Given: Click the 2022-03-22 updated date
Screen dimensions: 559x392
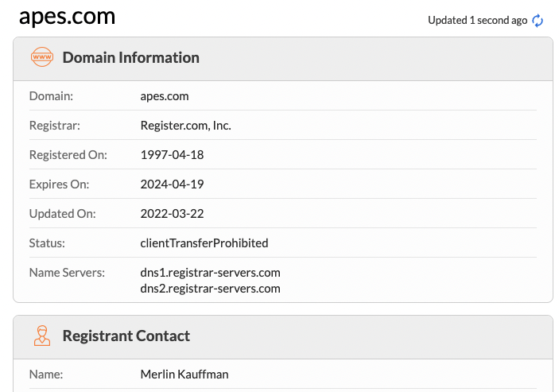Looking at the screenshot, I should 172,214.
